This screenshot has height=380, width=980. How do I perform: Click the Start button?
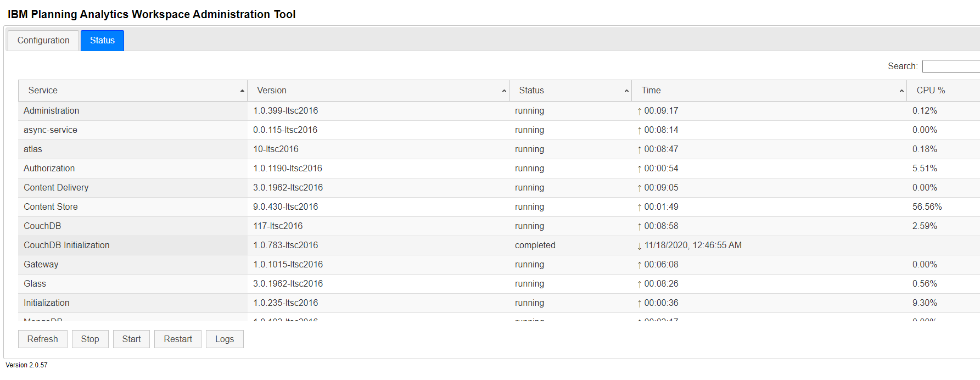pyautogui.click(x=131, y=339)
